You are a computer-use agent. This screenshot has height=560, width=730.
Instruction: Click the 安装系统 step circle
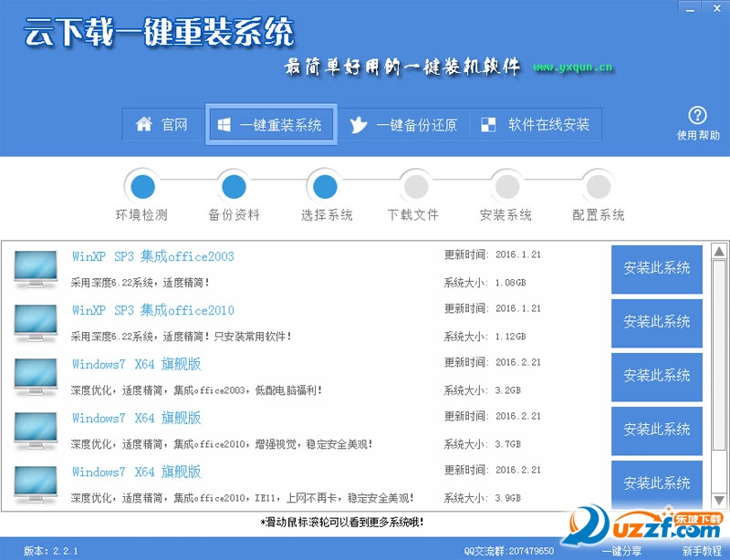click(507, 187)
